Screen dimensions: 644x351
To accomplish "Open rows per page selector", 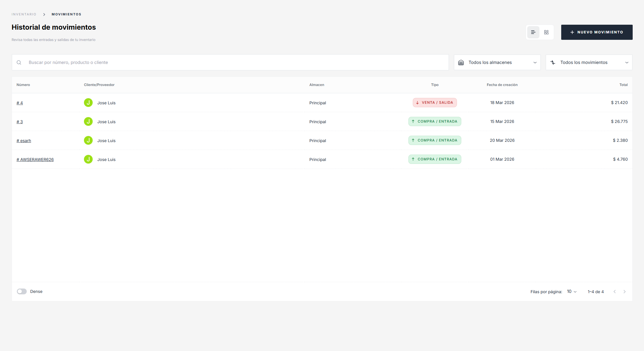I will (x=571, y=291).
